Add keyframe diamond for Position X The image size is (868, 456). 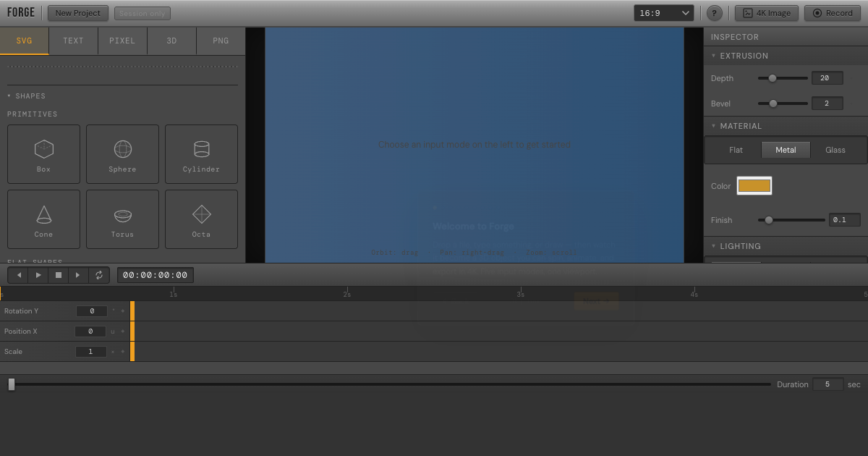coord(123,332)
